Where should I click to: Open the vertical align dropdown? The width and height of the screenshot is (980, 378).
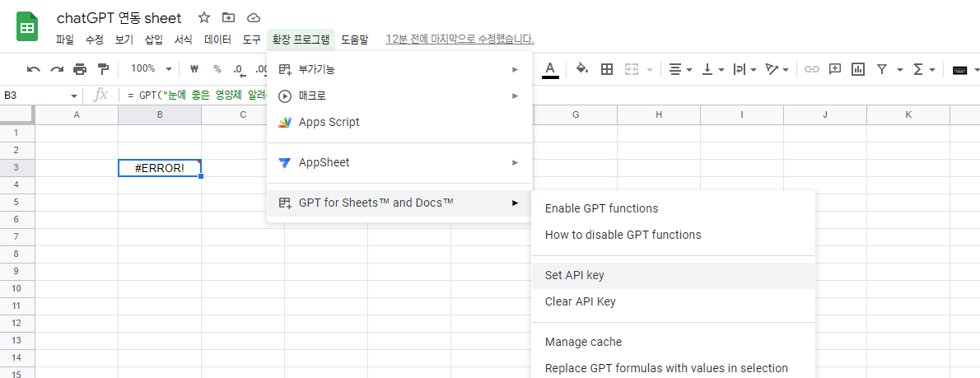coord(712,69)
